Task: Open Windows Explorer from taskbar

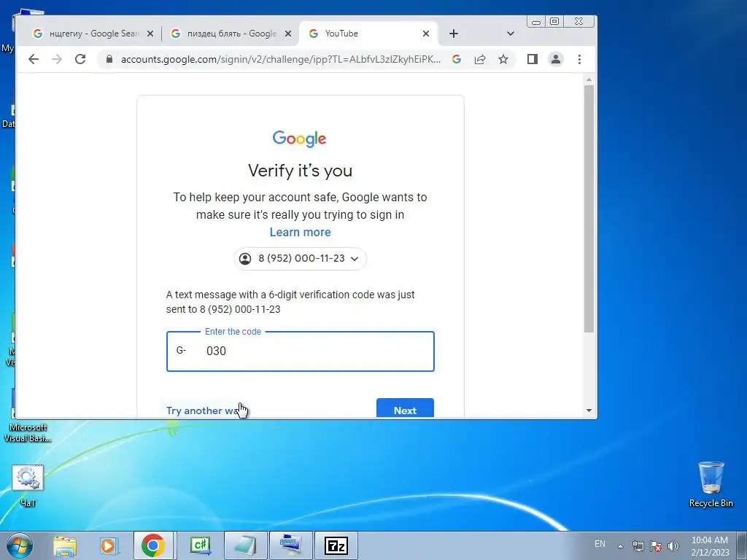Action: pos(64,545)
